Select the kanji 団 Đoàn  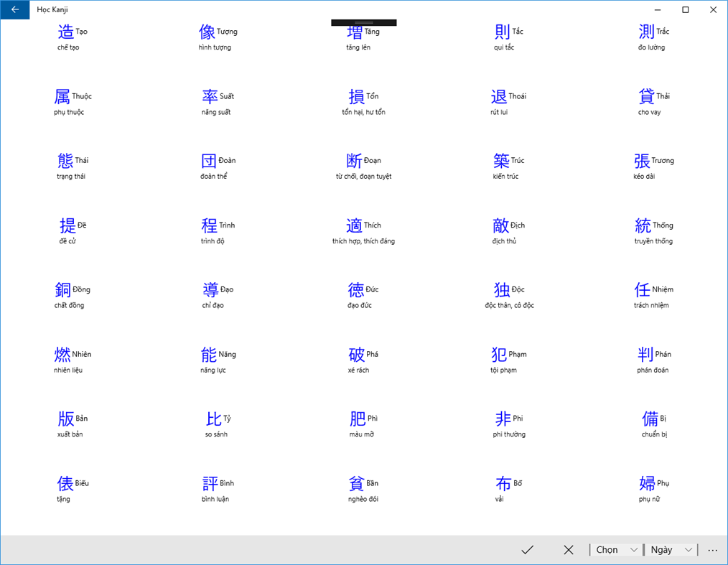[209, 161]
